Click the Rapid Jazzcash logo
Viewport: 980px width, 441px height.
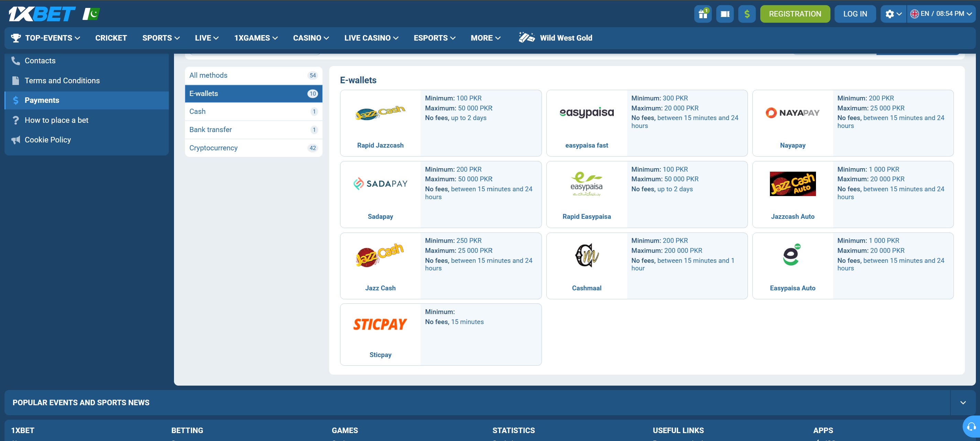pyautogui.click(x=380, y=112)
